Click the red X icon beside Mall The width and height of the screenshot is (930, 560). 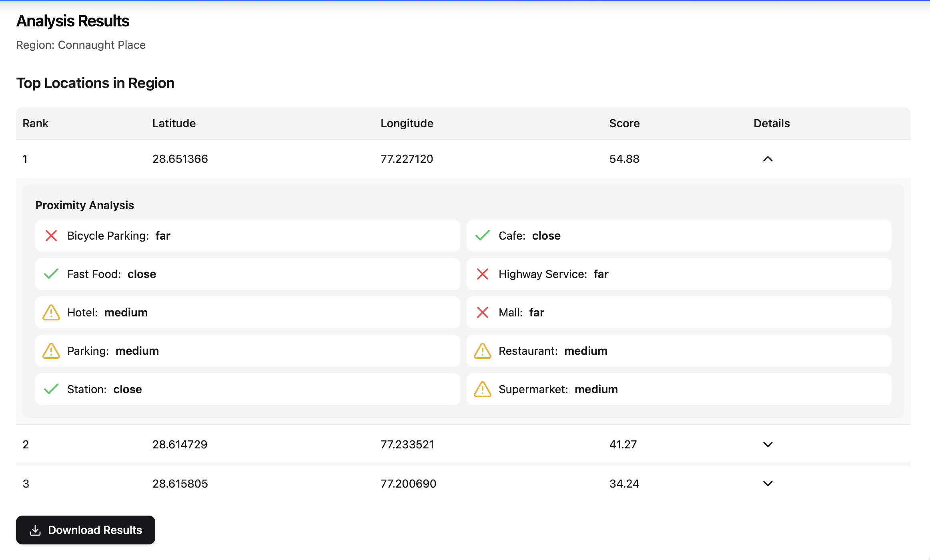coord(483,312)
